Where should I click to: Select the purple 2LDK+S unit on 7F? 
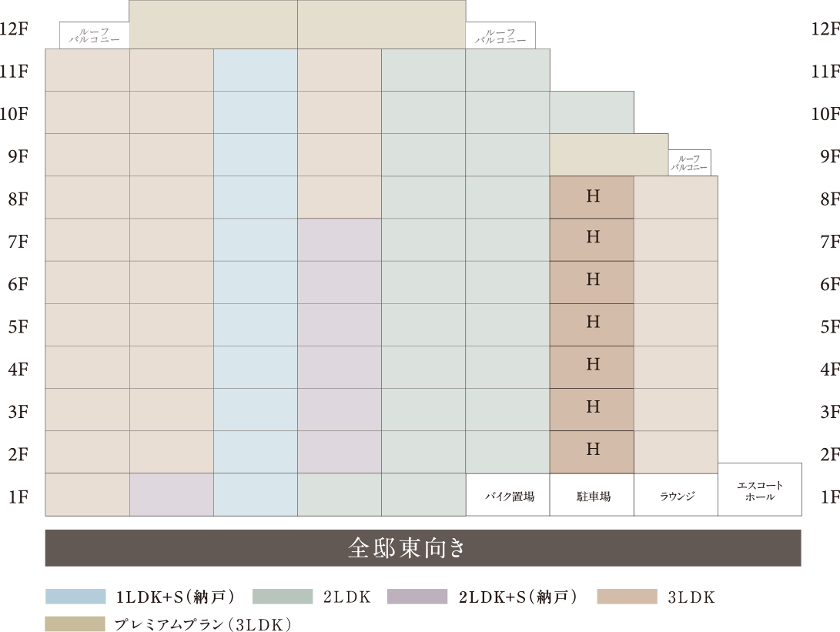click(x=340, y=240)
